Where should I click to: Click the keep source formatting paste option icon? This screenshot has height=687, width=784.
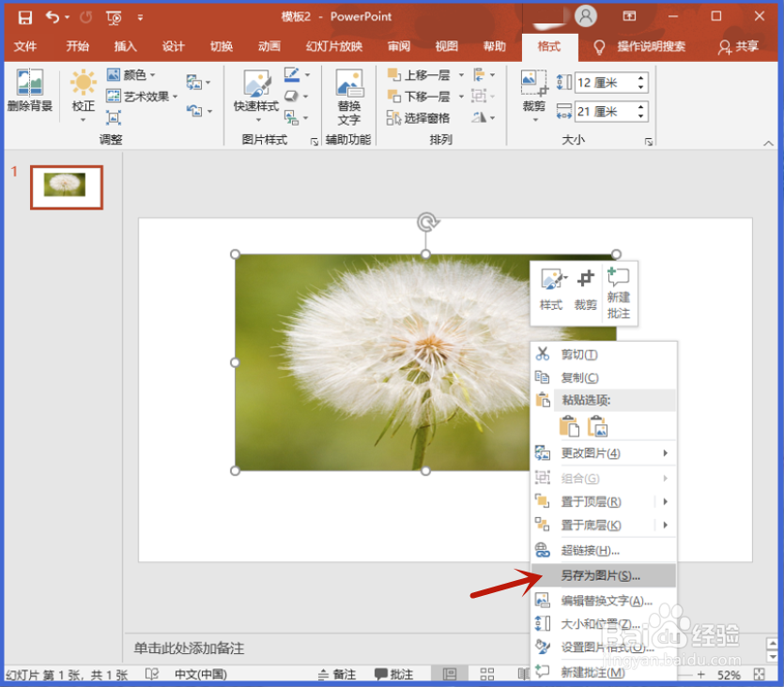pyautogui.click(x=570, y=427)
